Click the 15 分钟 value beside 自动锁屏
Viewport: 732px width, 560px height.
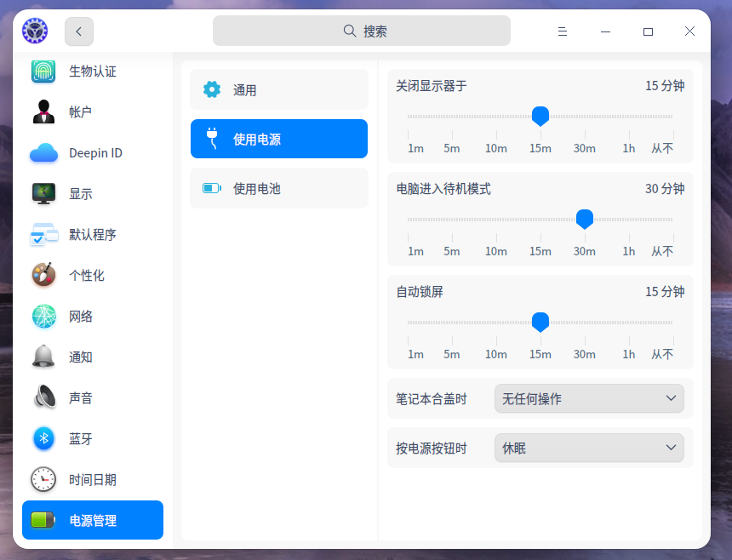[665, 292]
